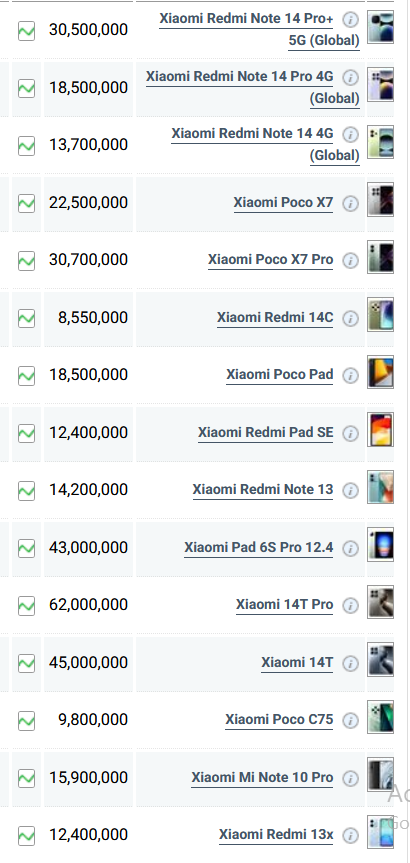Image resolution: width=410 pixels, height=863 pixels.
Task: Click the 43,000,000 price for Pad 6S Pro
Action: (x=89, y=548)
